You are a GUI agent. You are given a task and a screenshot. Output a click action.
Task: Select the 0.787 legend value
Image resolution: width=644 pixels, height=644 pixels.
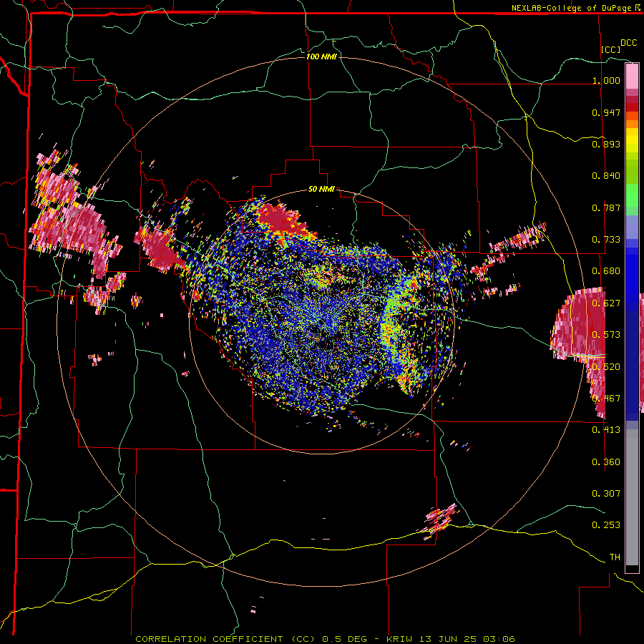tap(606, 208)
